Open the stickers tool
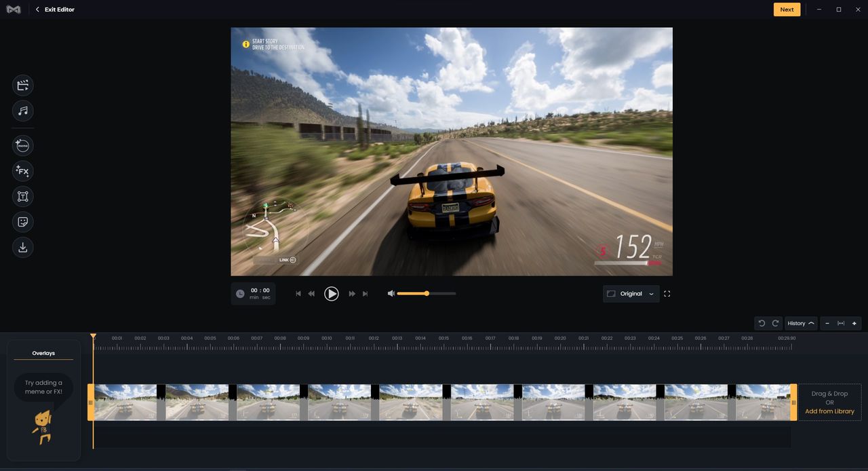The width and height of the screenshot is (868, 471). click(22, 222)
